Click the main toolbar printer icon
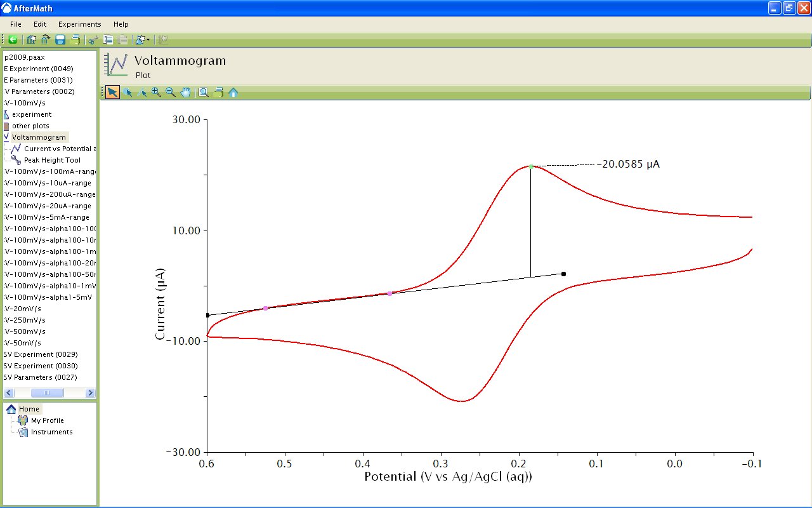Viewport: 812px width, 508px height. point(75,39)
